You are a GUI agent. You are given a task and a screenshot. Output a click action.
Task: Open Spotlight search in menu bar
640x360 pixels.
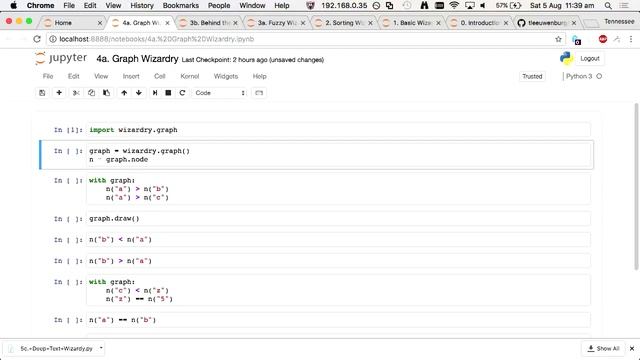tap(608, 6)
